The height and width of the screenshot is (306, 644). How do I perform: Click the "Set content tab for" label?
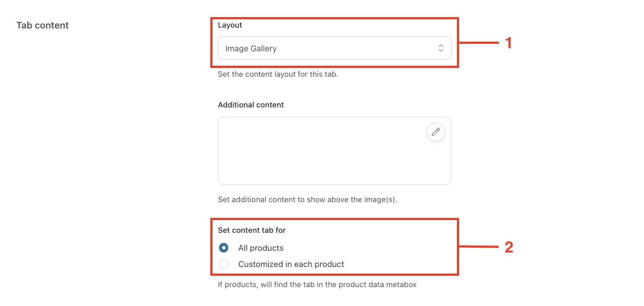[252, 230]
